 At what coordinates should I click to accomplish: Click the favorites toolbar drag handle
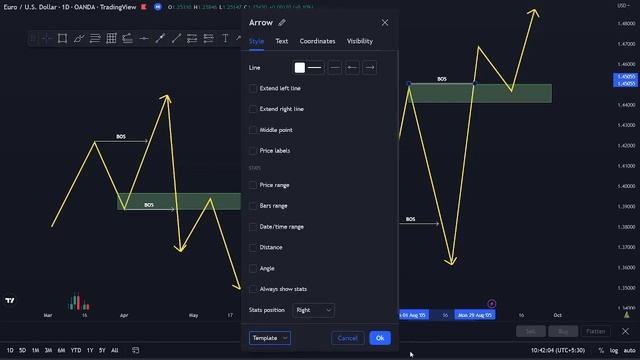33,38
